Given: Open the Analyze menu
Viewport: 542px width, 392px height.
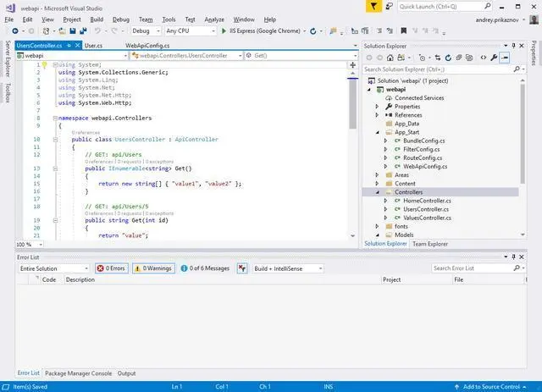Looking at the screenshot, I should [214, 19].
